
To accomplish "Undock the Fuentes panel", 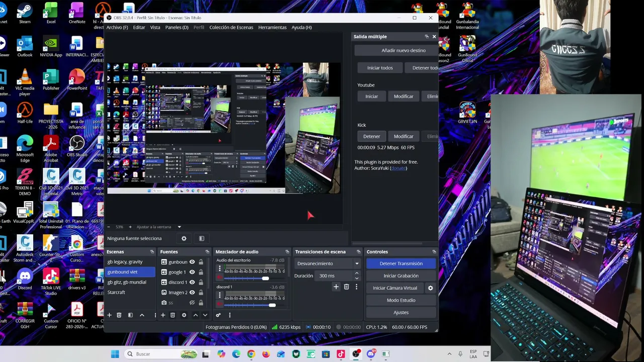I will click(207, 252).
